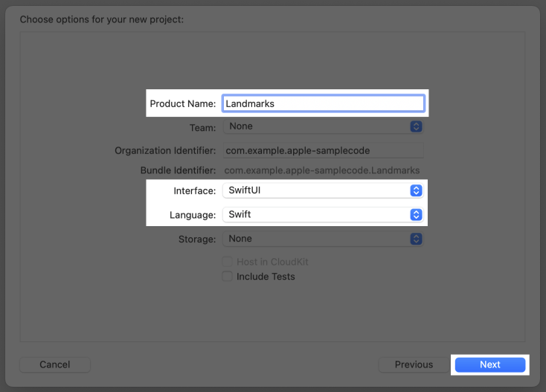
Task: Open the Language dropdown showing Swift
Action: click(323, 214)
